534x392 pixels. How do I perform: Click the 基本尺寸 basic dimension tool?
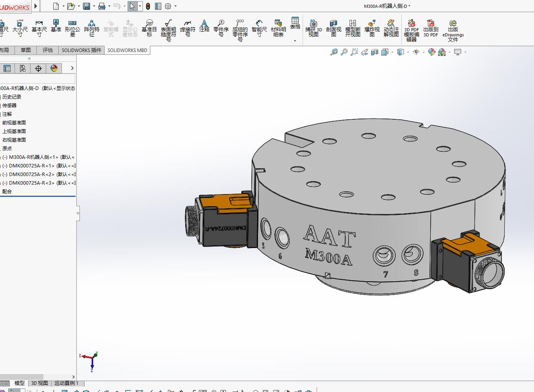[x=39, y=29]
